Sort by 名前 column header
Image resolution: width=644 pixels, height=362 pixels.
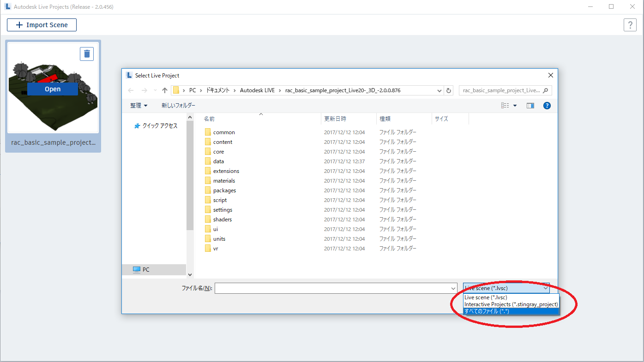[x=209, y=119]
